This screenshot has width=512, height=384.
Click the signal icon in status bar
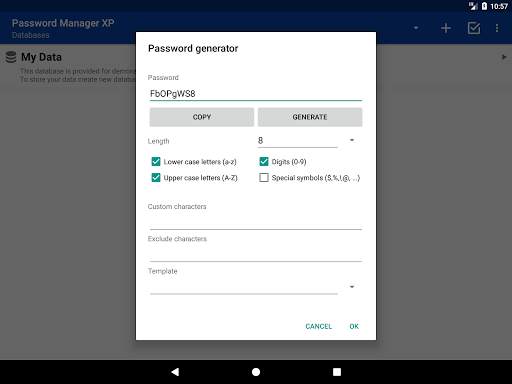(x=473, y=6)
